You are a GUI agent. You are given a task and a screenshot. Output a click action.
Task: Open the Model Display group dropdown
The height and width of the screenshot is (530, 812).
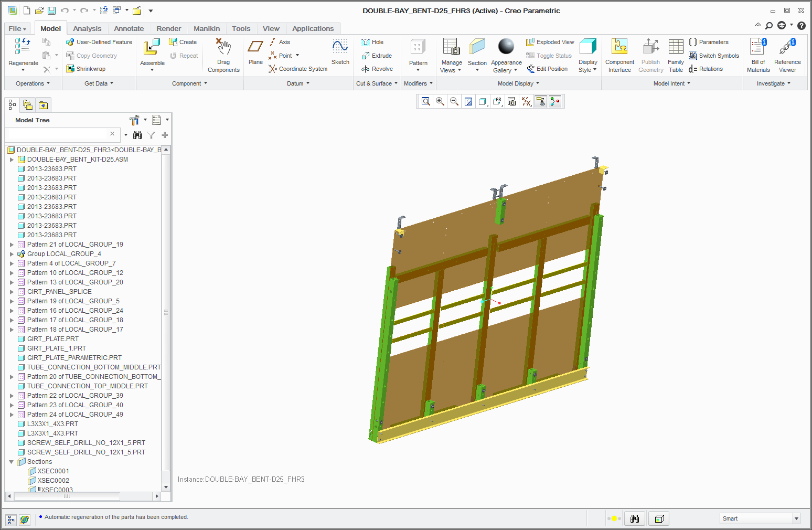(518, 83)
